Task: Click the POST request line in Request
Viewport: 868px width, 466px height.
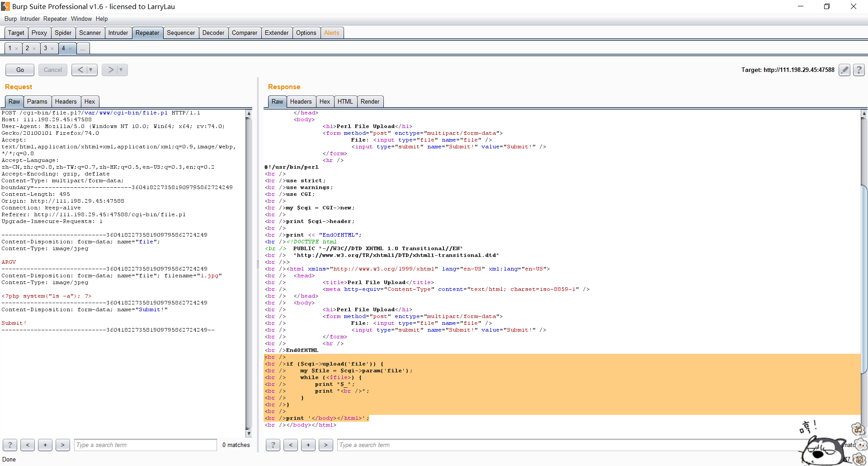Action: point(100,113)
